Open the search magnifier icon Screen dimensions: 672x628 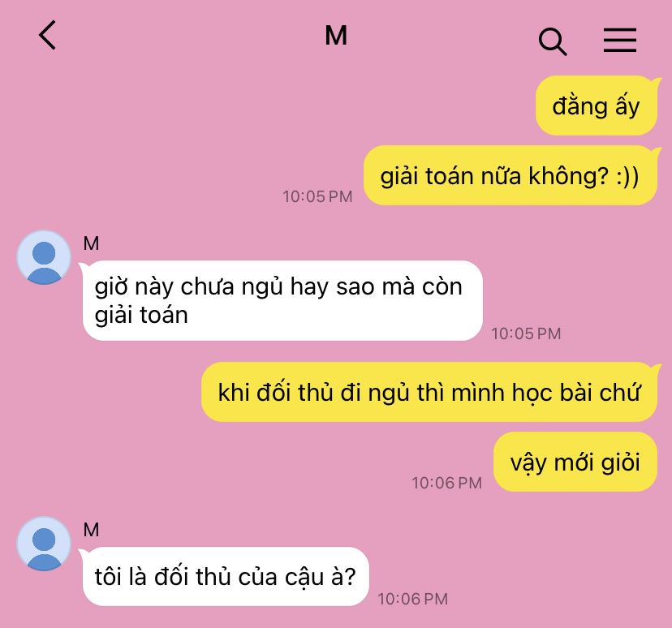point(553,41)
